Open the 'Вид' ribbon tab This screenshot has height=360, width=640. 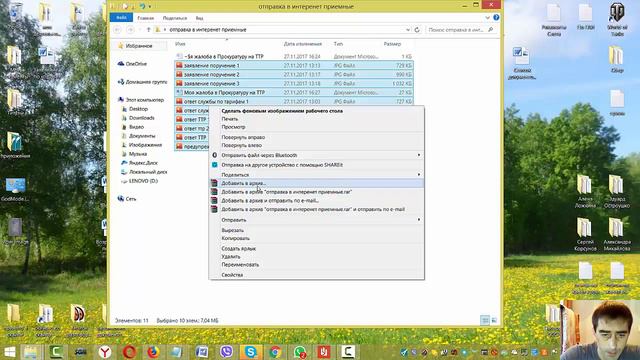click(x=199, y=18)
